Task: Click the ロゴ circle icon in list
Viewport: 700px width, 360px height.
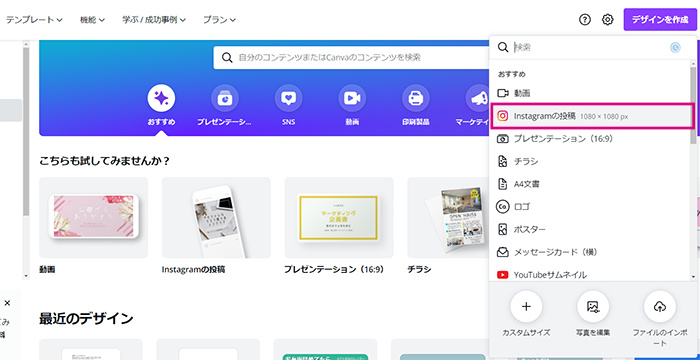Action: [x=503, y=206]
